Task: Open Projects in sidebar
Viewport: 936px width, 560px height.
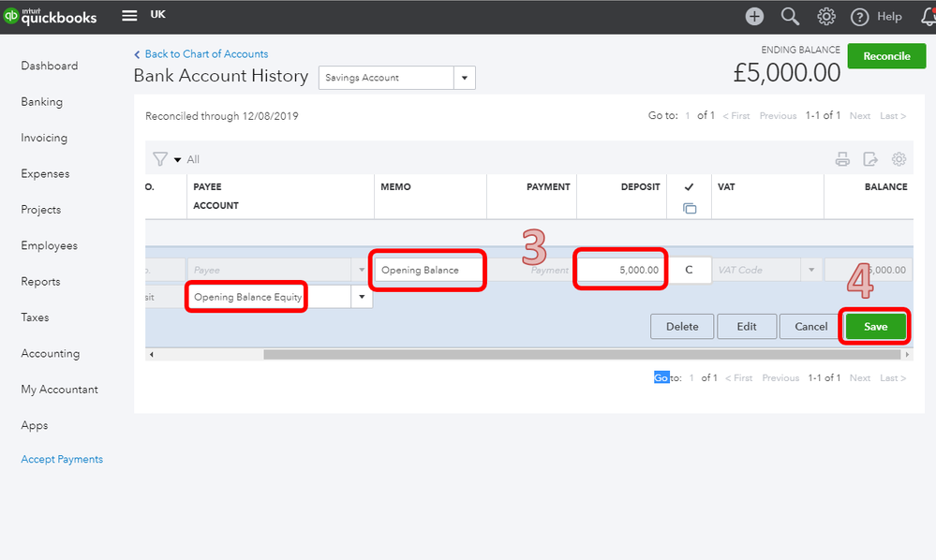Action: (x=41, y=210)
